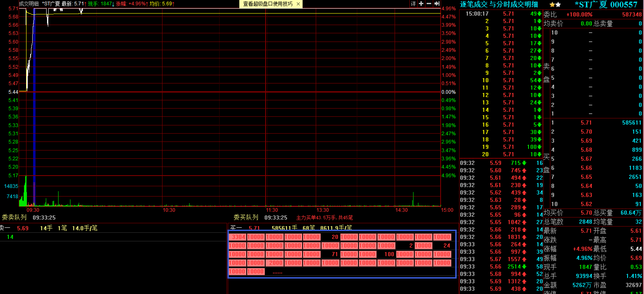
Task: Select the 09:32 5.66 1831 trade row
Action: click(x=501, y=237)
